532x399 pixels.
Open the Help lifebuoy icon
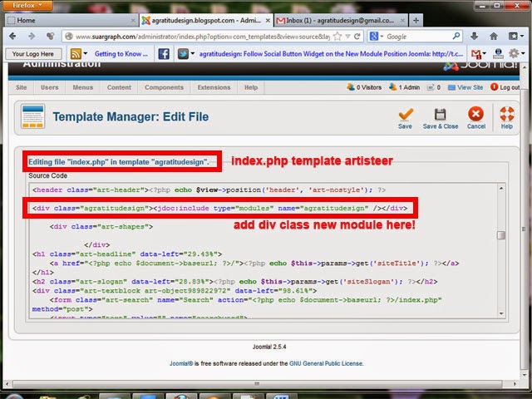pos(507,114)
